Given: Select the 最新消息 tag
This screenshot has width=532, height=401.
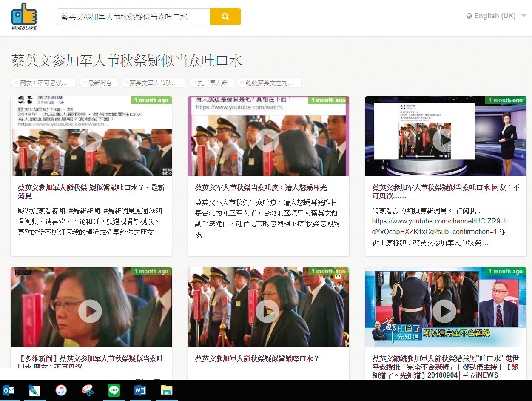Looking at the screenshot, I should [98, 83].
